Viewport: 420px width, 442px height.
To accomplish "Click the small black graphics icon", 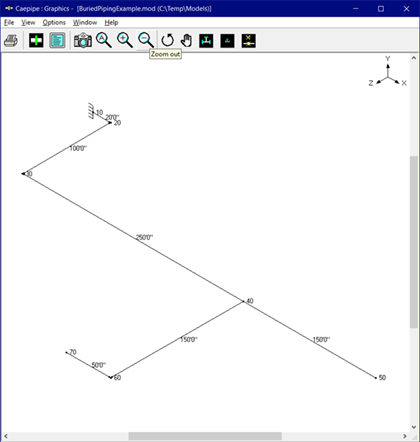I will pos(227,41).
